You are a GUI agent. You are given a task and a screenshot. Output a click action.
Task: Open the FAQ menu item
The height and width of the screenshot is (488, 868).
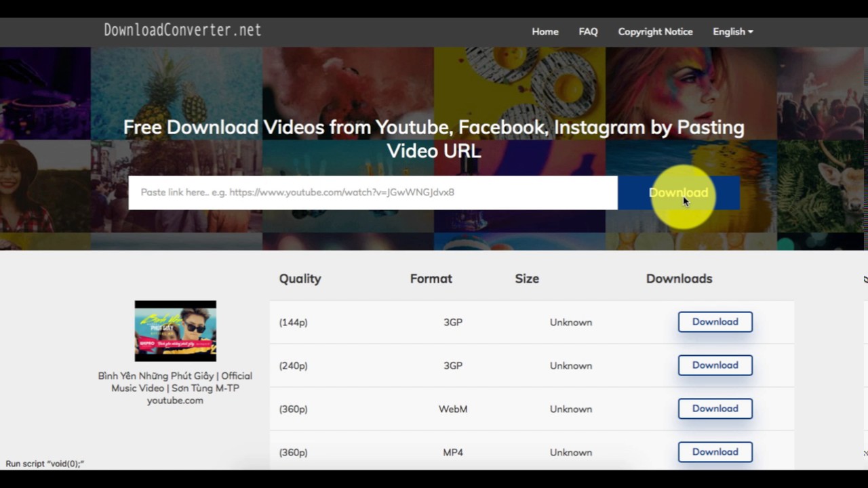pyautogui.click(x=588, y=32)
